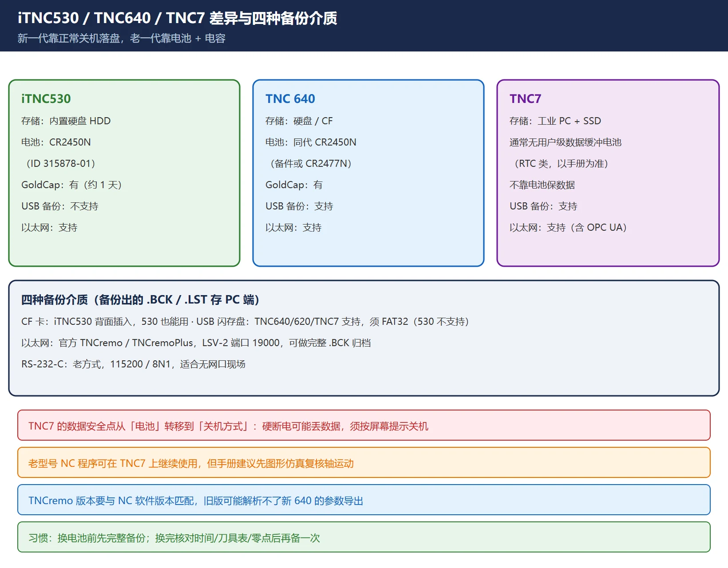Click "存储：内置硬盘 HDD" in iTNC530 card
728x568 pixels.
(x=66, y=121)
